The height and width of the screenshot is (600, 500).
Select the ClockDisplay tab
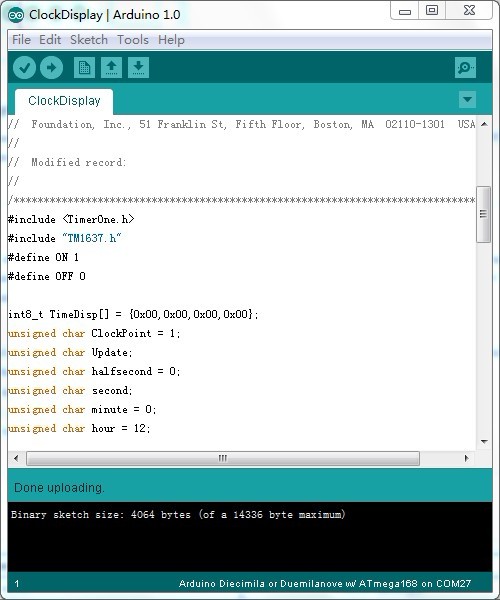pos(64,101)
